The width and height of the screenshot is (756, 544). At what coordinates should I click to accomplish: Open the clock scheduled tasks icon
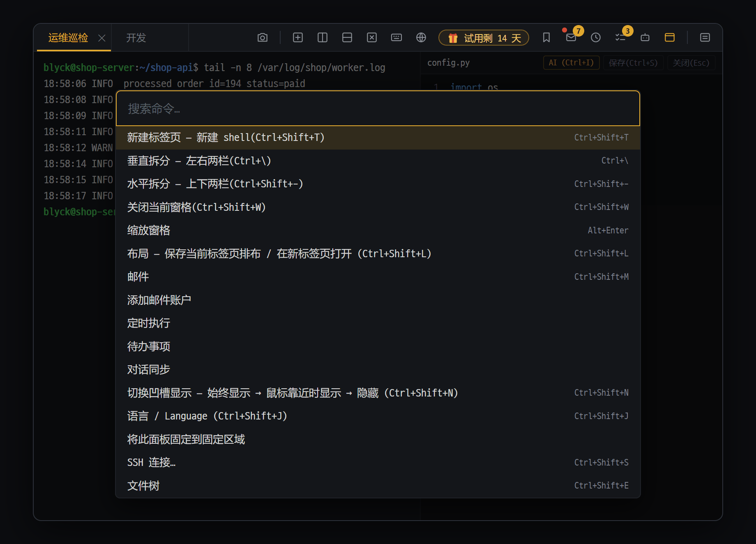click(596, 38)
